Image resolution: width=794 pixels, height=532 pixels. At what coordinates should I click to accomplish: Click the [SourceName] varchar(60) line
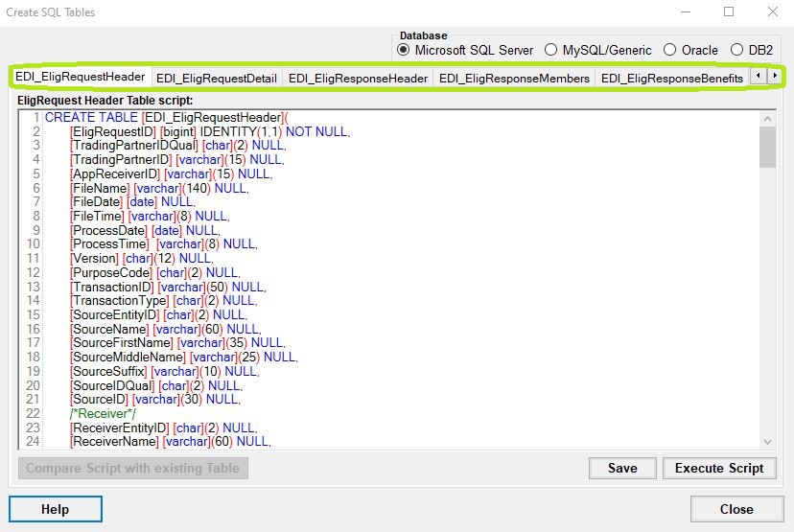166,329
